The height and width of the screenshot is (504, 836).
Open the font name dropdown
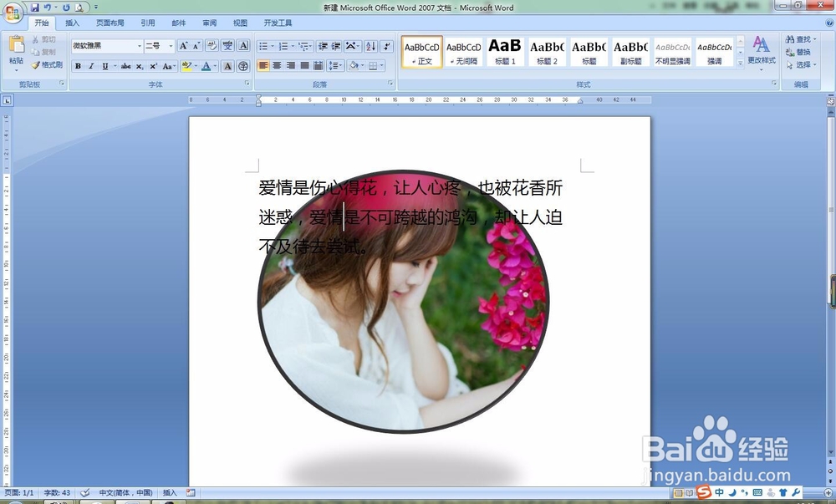[x=140, y=44]
